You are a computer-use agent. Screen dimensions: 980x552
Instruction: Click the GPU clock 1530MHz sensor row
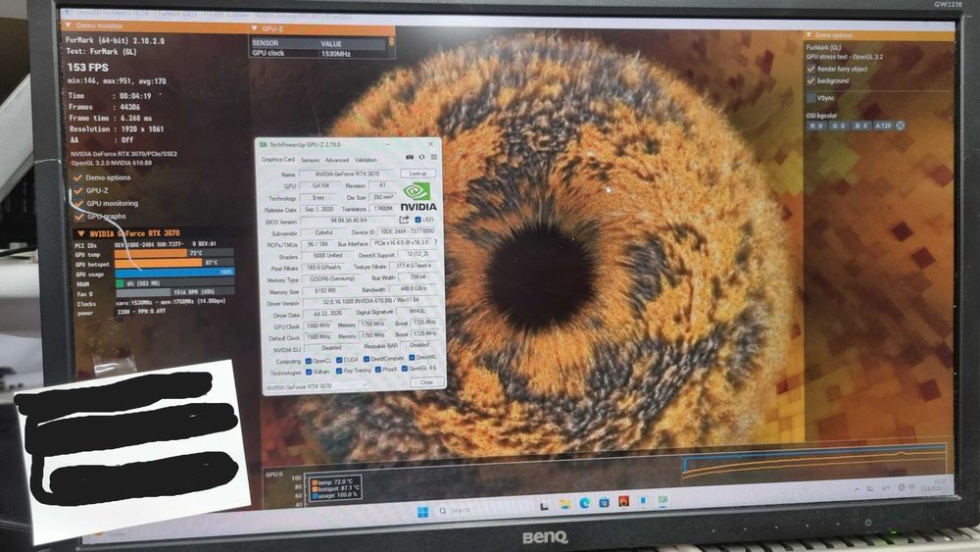point(318,54)
